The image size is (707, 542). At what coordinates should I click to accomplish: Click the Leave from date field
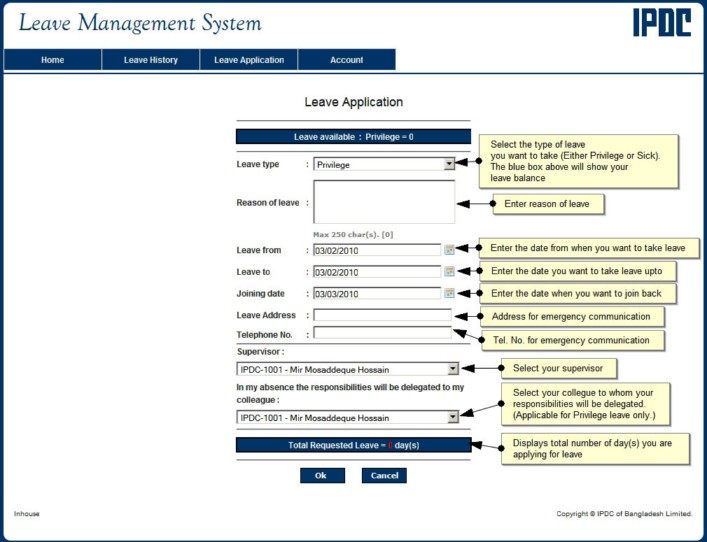[377, 250]
